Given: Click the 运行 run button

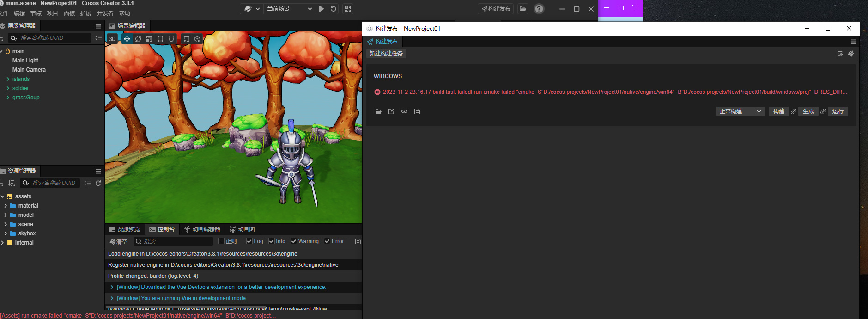Looking at the screenshot, I should pos(838,111).
